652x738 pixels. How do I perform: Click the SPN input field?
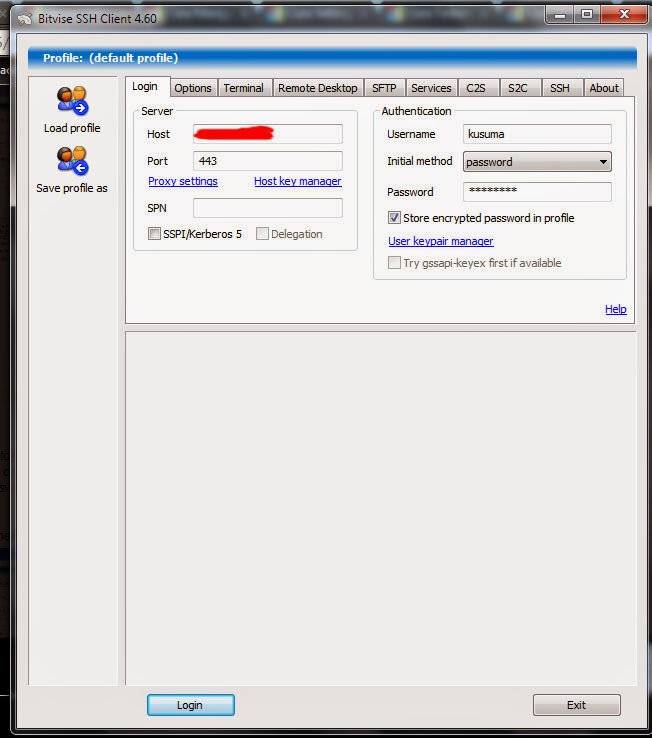pos(268,208)
